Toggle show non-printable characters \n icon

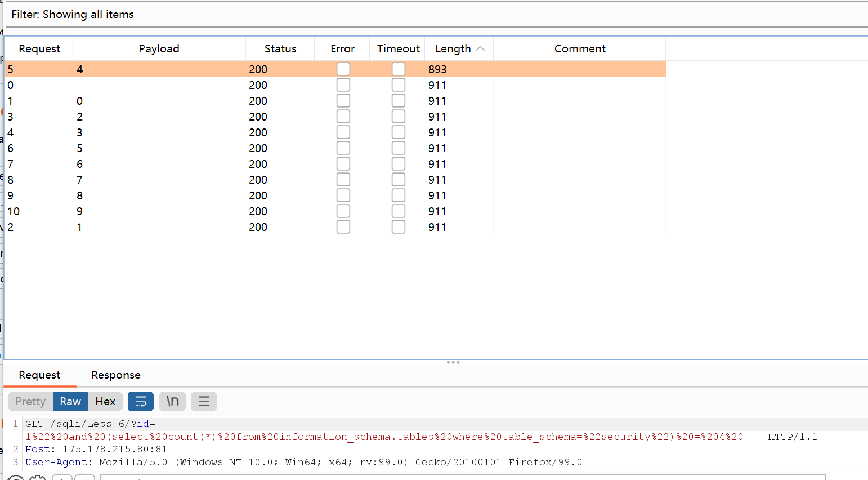pos(172,402)
